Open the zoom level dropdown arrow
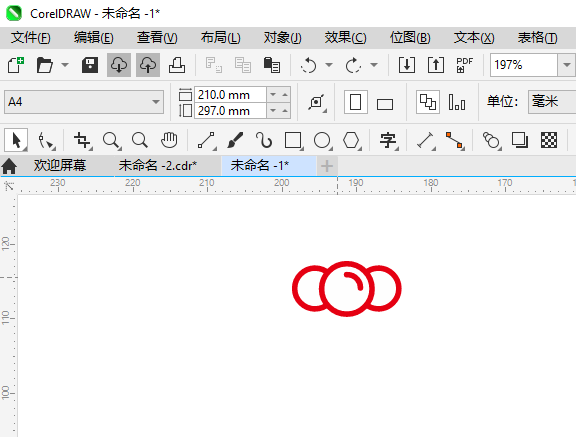This screenshot has width=576, height=437. 566,65
